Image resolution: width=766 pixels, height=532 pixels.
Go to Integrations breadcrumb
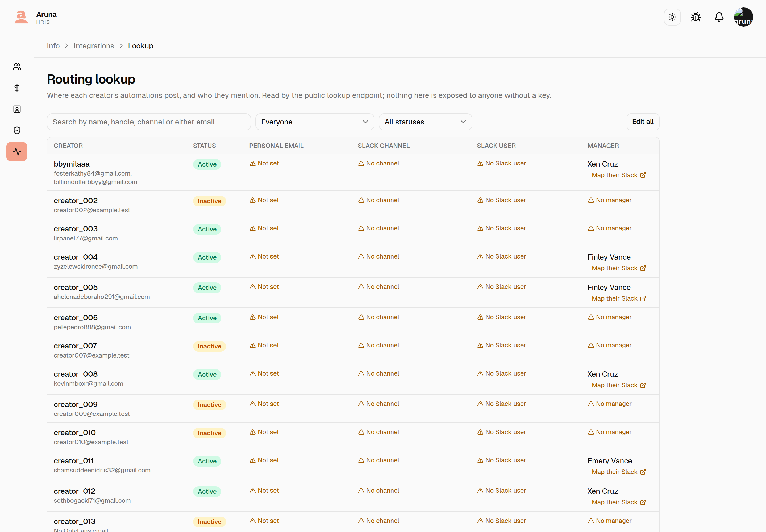pyautogui.click(x=94, y=46)
